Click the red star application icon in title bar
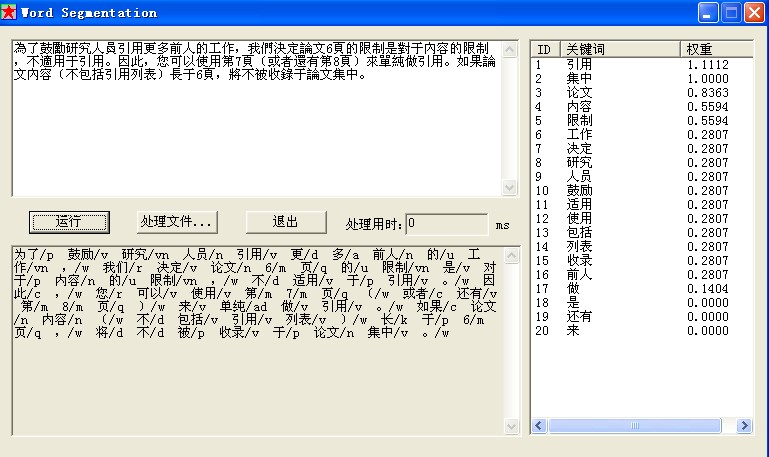769x457 pixels. pyautogui.click(x=8, y=12)
